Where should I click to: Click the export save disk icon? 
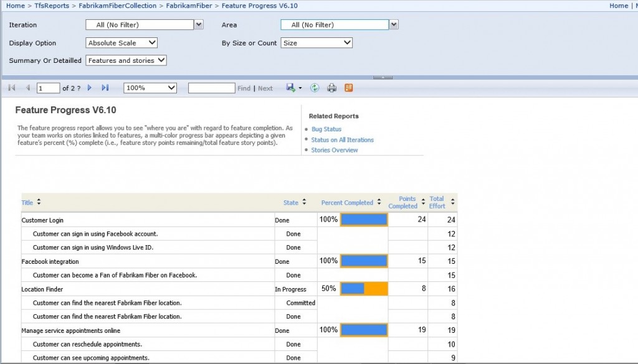click(290, 88)
